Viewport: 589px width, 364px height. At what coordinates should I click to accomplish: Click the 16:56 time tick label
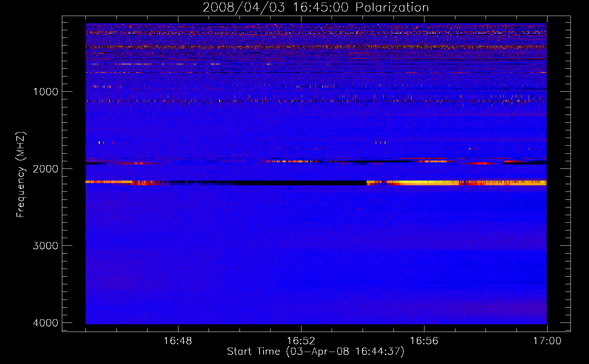tap(424, 341)
